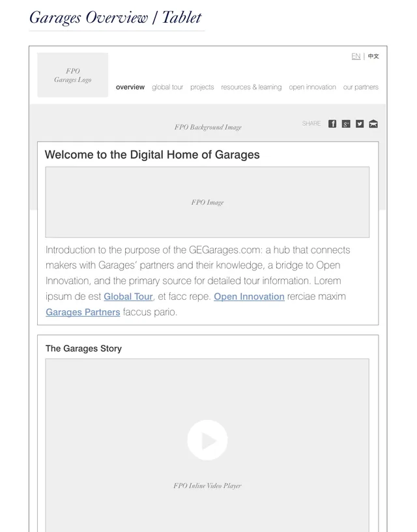Click the SHARE label

tap(311, 123)
